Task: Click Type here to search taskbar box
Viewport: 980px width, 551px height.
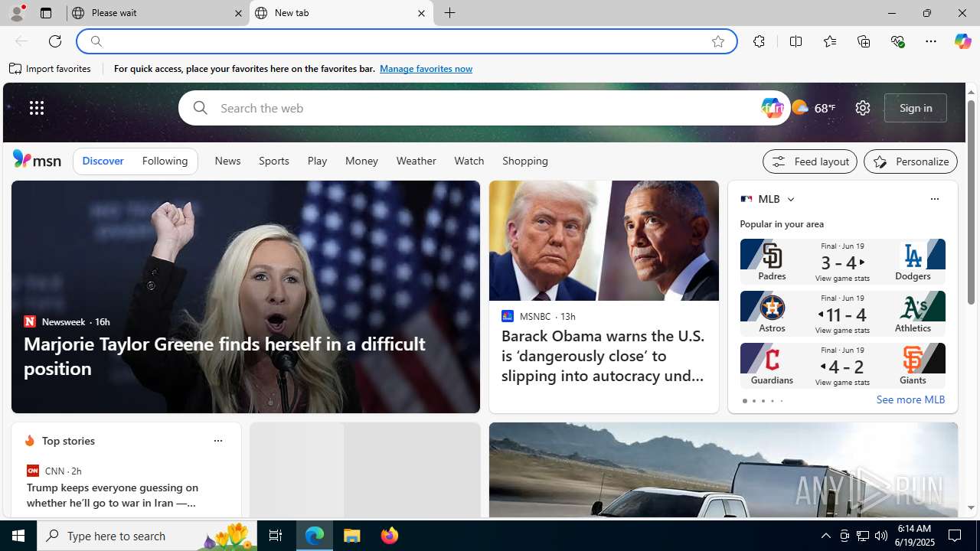Action: click(x=147, y=536)
